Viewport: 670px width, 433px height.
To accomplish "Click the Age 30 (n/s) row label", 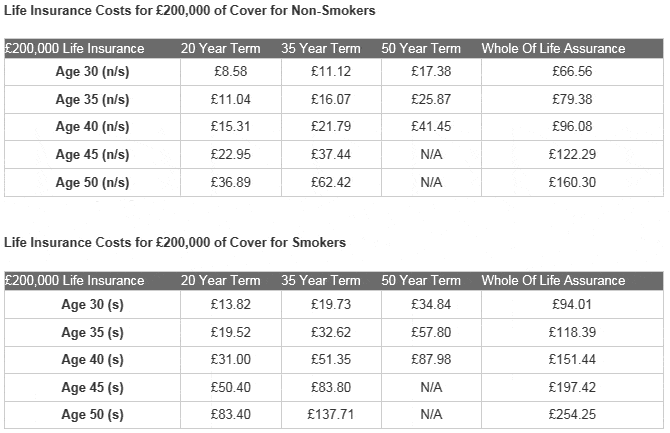I will [x=92, y=71].
